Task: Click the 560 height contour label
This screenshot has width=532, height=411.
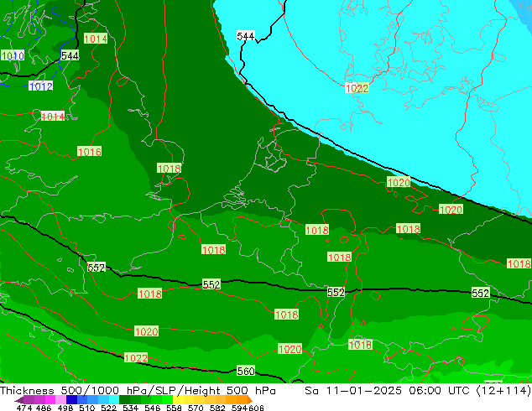Action: tap(246, 371)
